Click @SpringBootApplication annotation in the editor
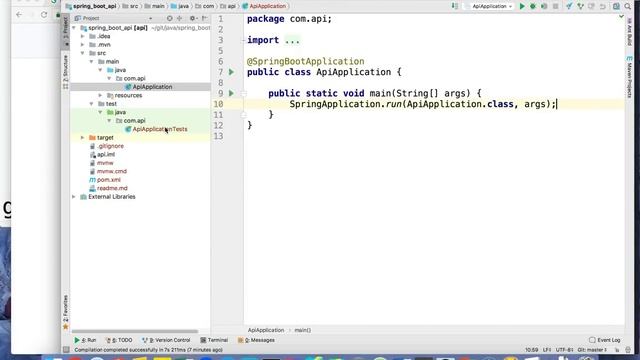This screenshot has height=360, width=640. 305,61
